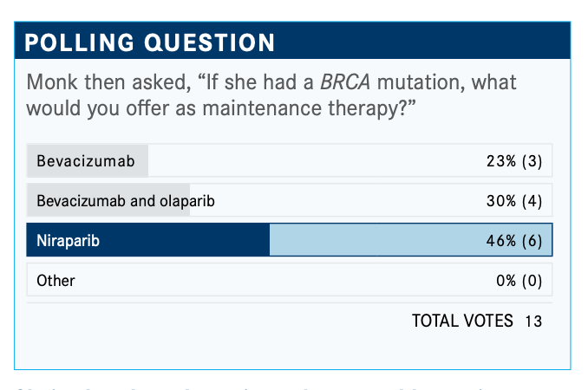Click the light blue part of Niraparib bar
The width and height of the screenshot is (588, 390).
coord(410,240)
